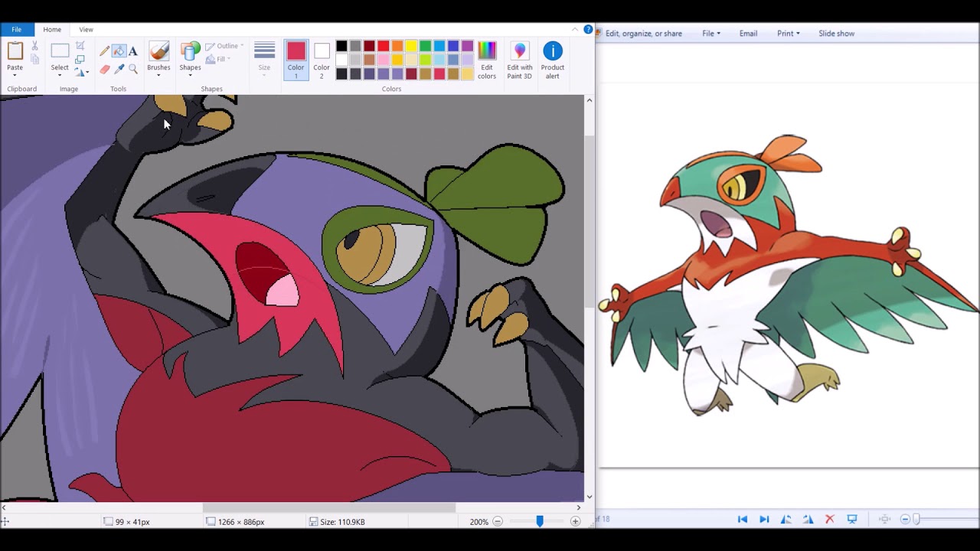Select the Eraser tool
The height and width of the screenshot is (551, 980).
104,69
